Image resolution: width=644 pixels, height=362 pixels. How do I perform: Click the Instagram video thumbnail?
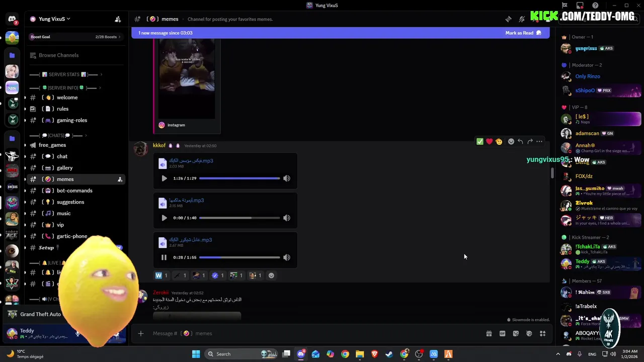click(187, 78)
